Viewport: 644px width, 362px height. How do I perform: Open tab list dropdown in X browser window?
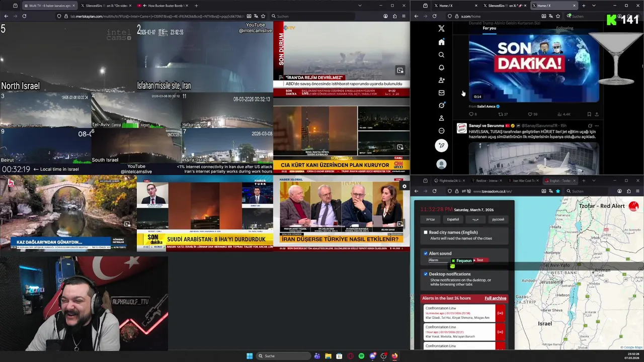(594, 6)
